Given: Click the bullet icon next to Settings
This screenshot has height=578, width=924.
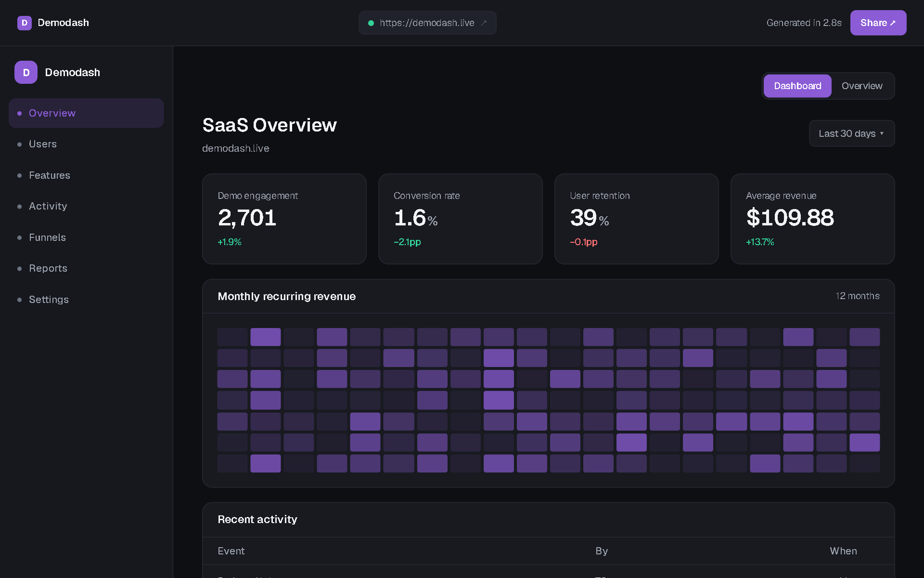Looking at the screenshot, I should pyautogui.click(x=19, y=300).
